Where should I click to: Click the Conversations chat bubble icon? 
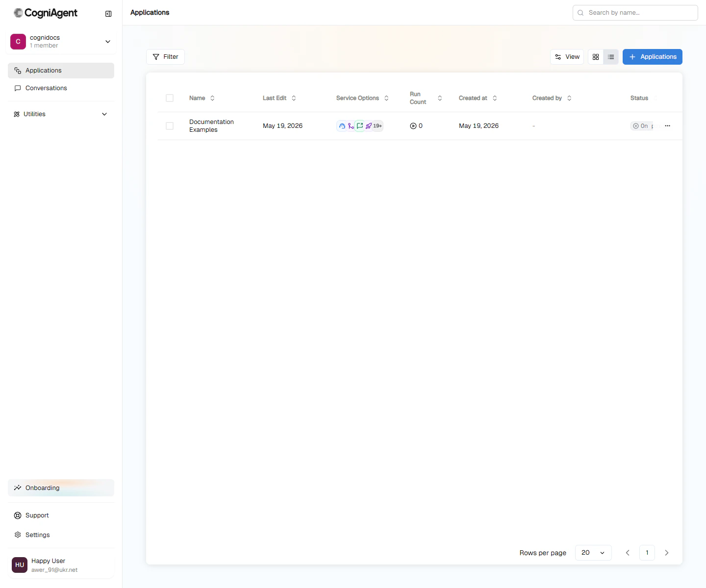click(x=18, y=88)
